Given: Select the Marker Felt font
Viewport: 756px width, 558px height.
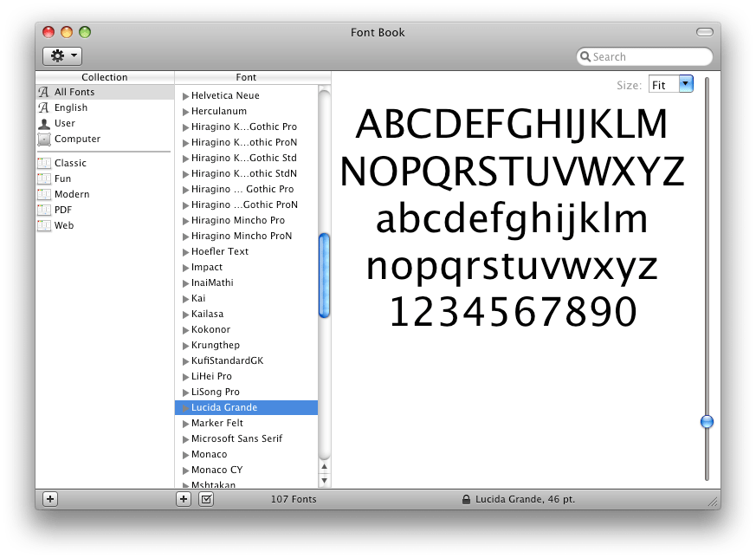Looking at the screenshot, I should pos(217,423).
